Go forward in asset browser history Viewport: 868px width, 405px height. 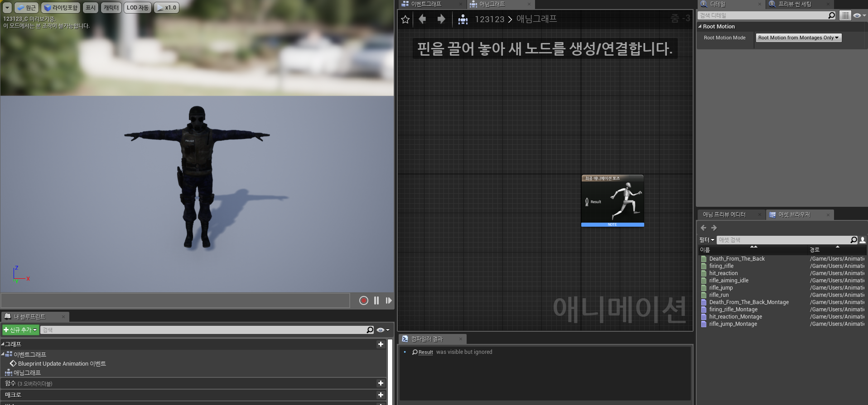[x=714, y=228]
